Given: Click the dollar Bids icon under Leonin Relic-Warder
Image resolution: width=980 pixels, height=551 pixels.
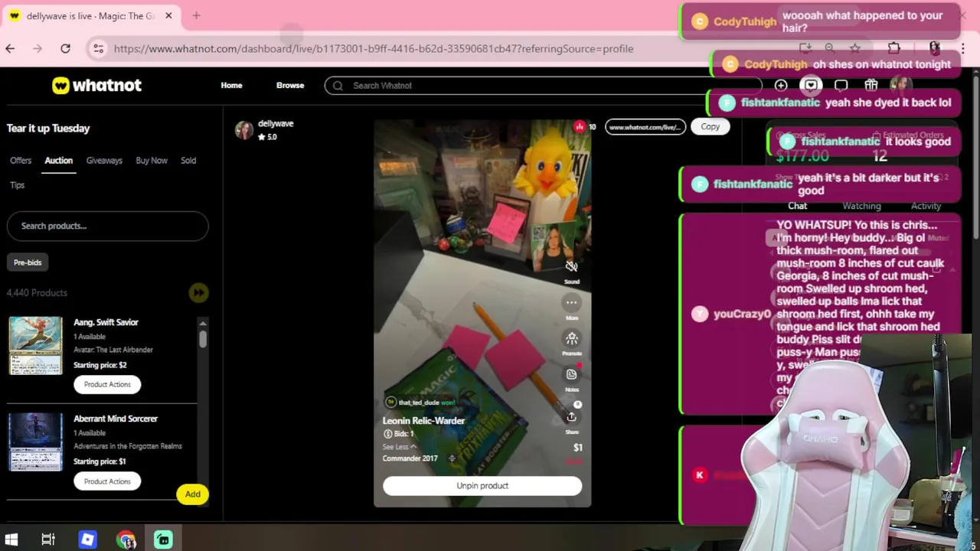Looking at the screenshot, I should tap(387, 434).
